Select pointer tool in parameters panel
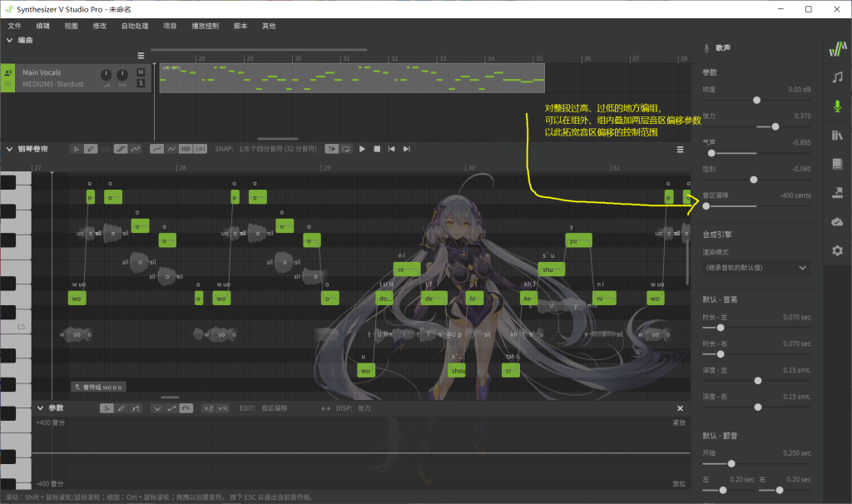This screenshot has height=504, width=852. click(106, 408)
